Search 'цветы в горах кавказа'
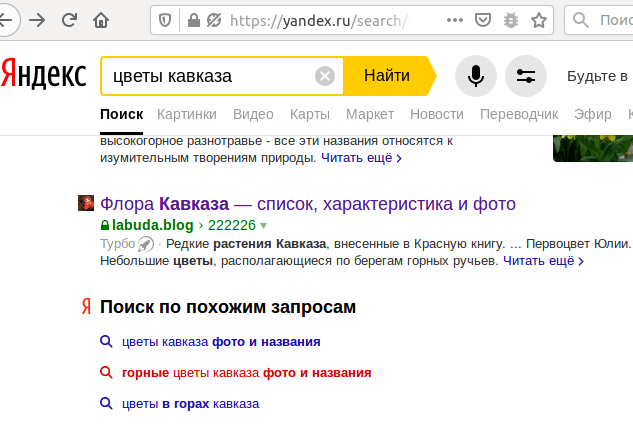 click(x=191, y=404)
